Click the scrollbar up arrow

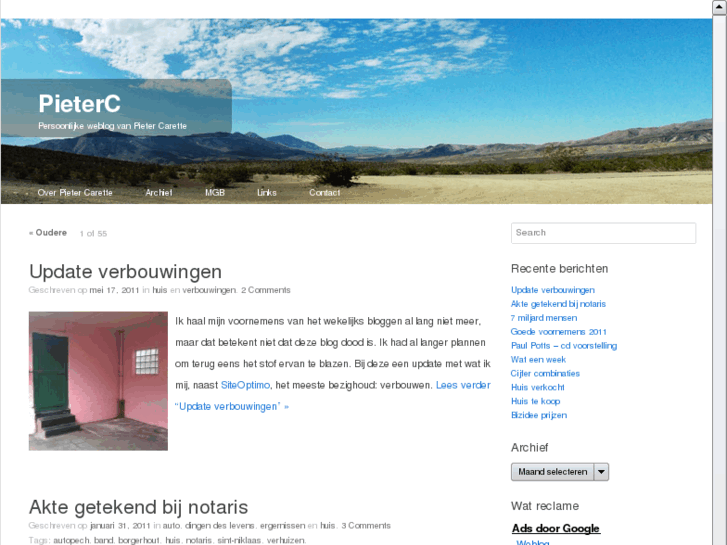[x=720, y=7]
